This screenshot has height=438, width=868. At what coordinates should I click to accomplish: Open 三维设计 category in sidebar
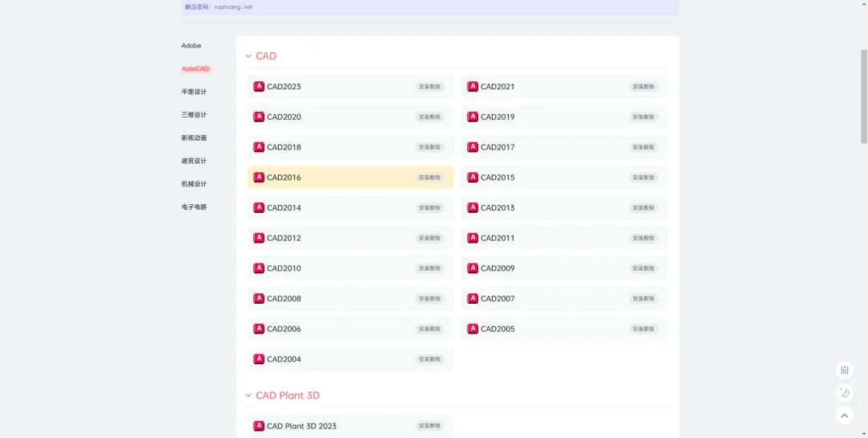(x=194, y=115)
